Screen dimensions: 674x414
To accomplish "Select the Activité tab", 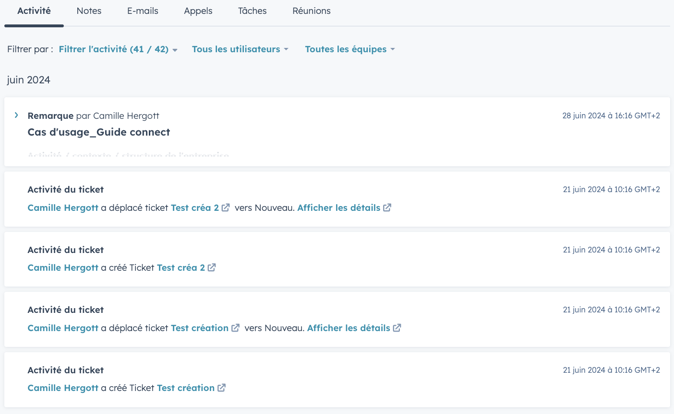I will click(x=34, y=11).
